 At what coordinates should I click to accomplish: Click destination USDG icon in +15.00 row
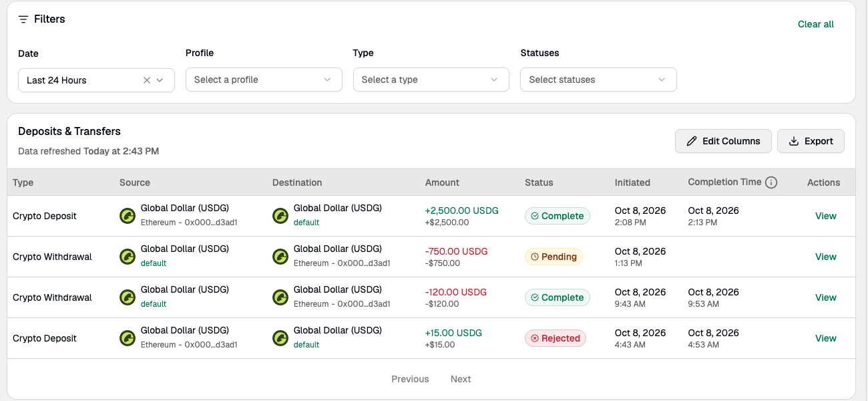click(280, 338)
